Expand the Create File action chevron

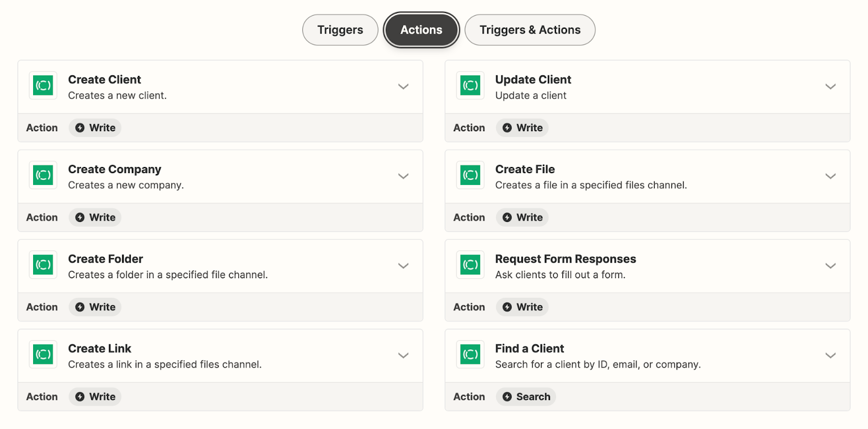[830, 176]
